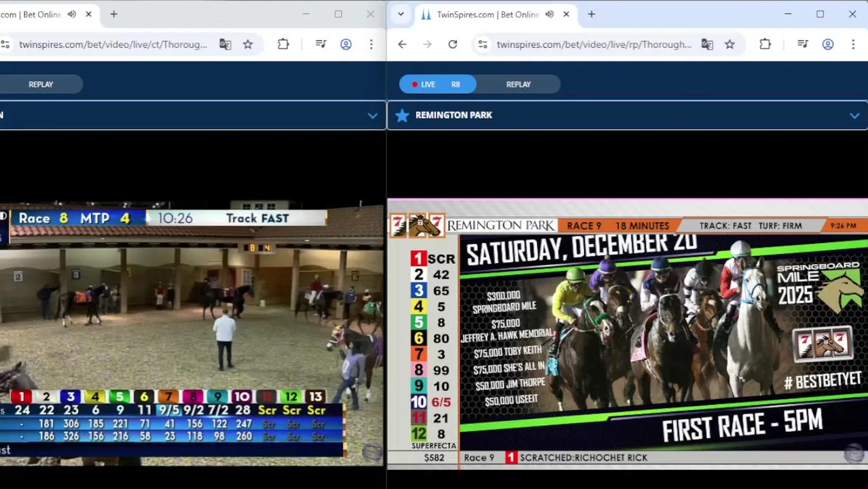Open extensions puzzle icon in right window
This screenshot has width=868, height=489.
coord(765,44)
